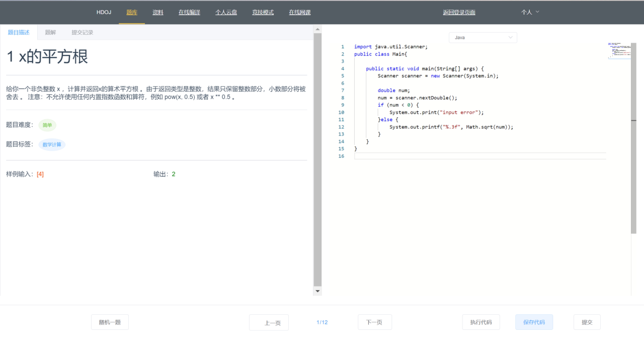Viewport: 644px width, 352px height.
Task: Click the Scanner scanner = new line
Action: click(x=438, y=76)
